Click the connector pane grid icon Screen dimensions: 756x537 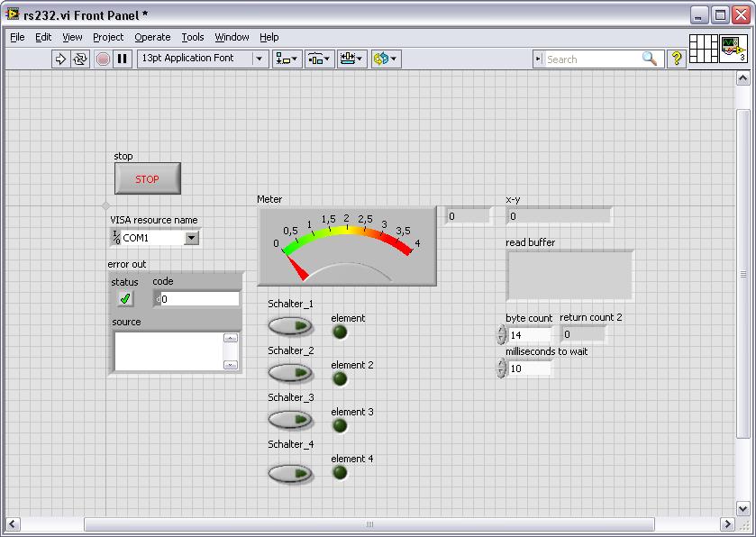[x=703, y=48]
